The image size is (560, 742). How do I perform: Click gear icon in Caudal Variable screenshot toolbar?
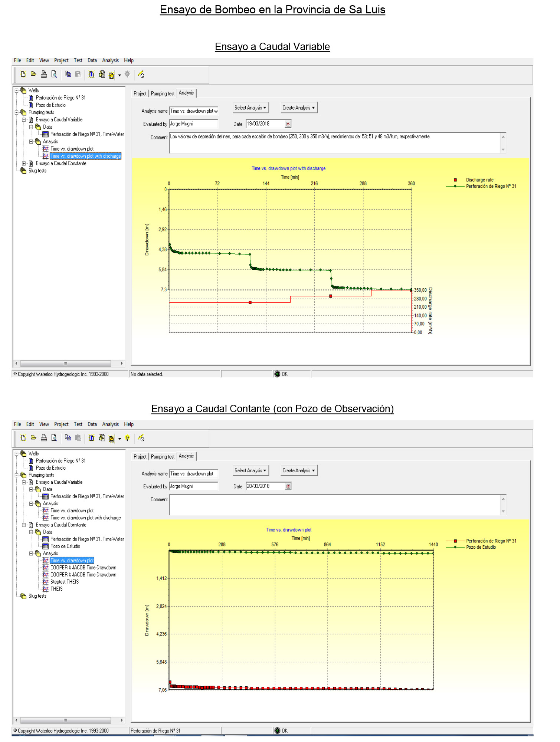click(127, 74)
